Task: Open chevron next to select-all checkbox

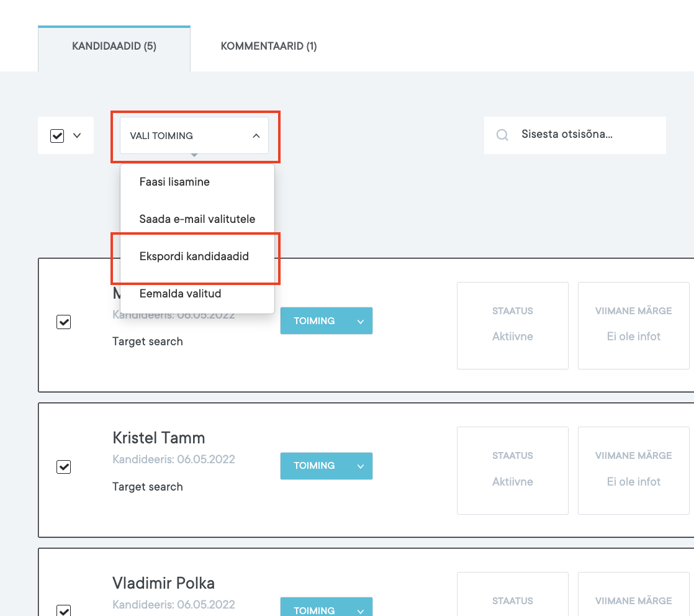Action: (x=78, y=135)
